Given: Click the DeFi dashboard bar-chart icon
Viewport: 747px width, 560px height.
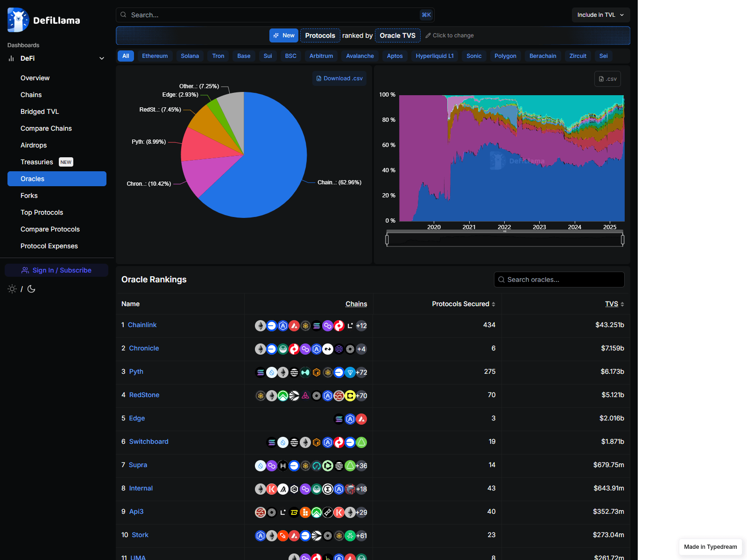Looking at the screenshot, I should [x=11, y=58].
